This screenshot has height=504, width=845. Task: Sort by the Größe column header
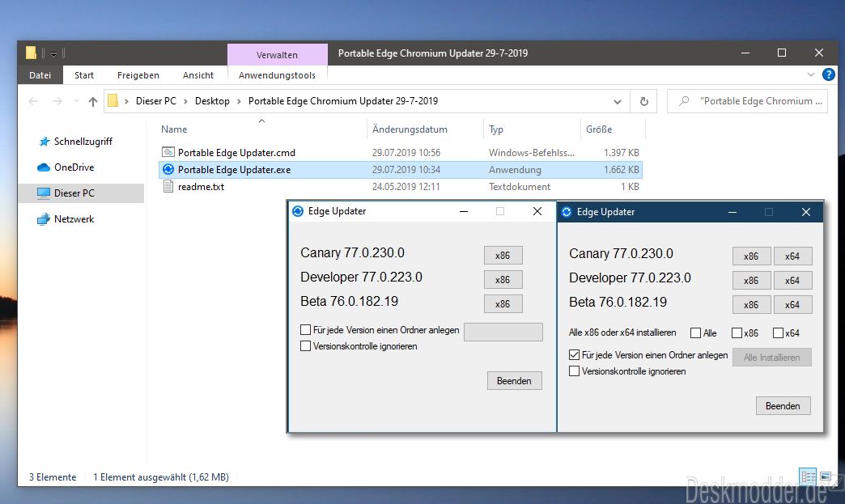[599, 129]
